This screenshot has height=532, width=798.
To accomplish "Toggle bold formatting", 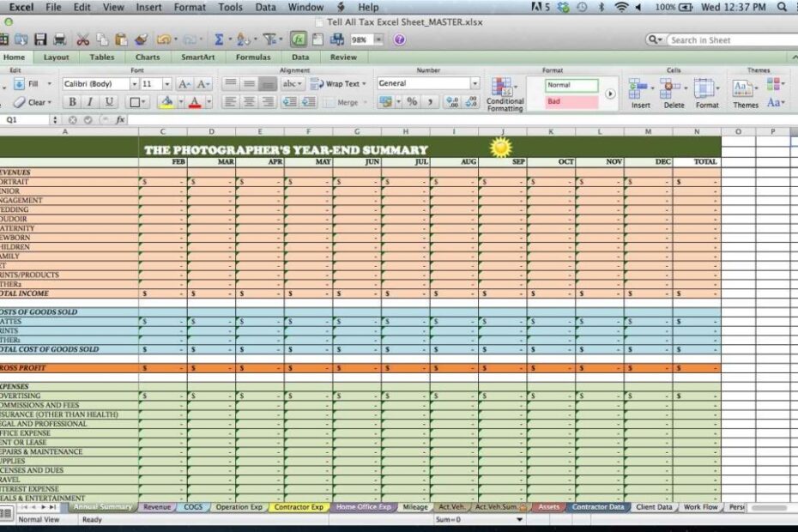I will click(71, 101).
